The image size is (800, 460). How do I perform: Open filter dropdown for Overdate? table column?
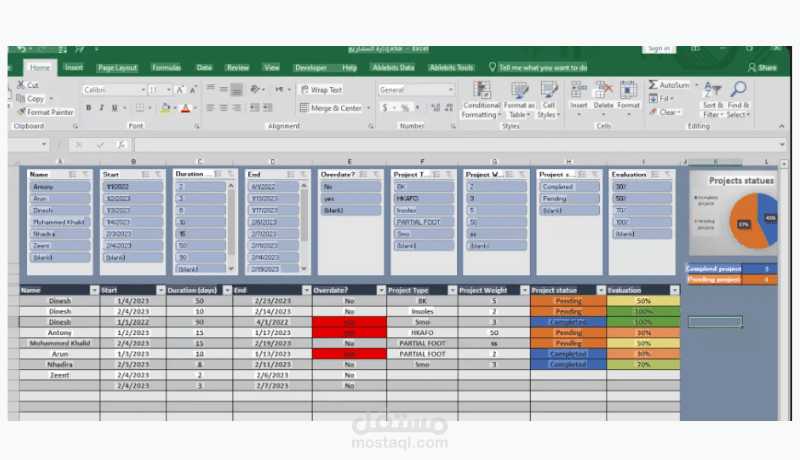tap(381, 290)
